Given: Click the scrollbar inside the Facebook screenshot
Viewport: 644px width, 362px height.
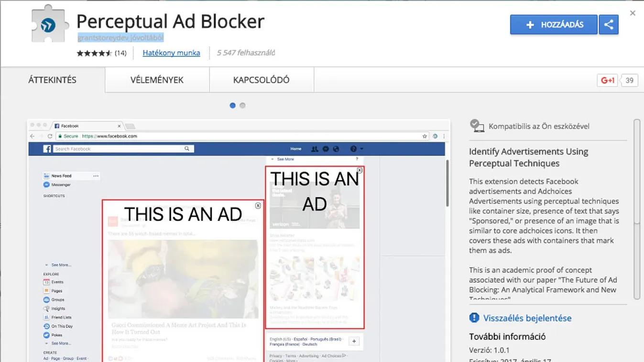Looking at the screenshot, I should [448, 183].
